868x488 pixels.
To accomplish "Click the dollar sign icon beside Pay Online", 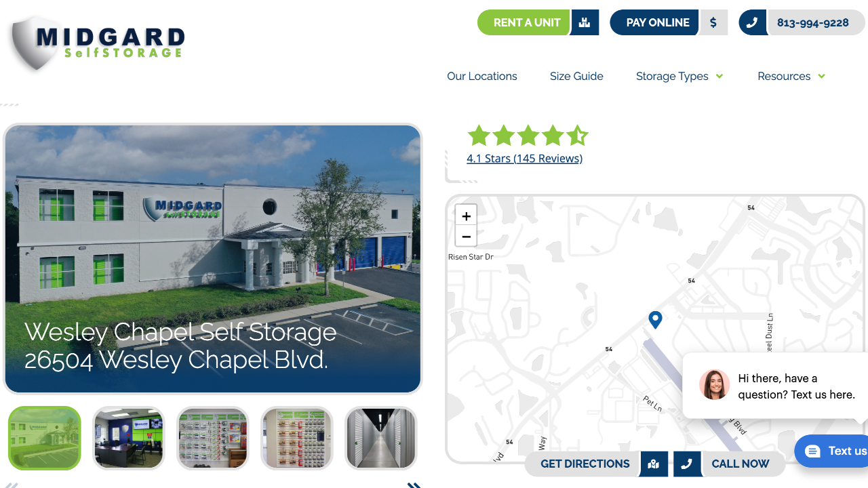I will (x=713, y=22).
